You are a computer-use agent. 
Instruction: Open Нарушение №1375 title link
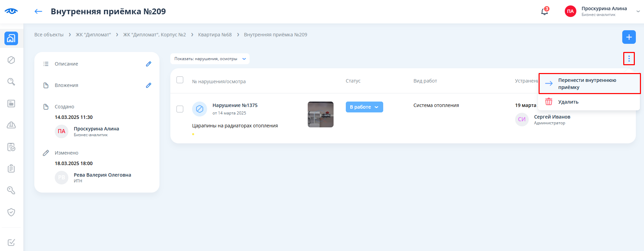[235, 105]
